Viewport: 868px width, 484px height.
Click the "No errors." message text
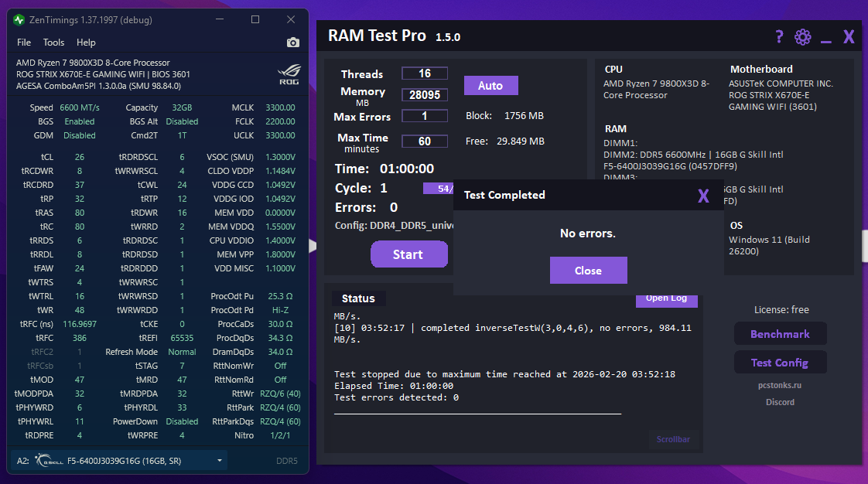[x=588, y=233]
